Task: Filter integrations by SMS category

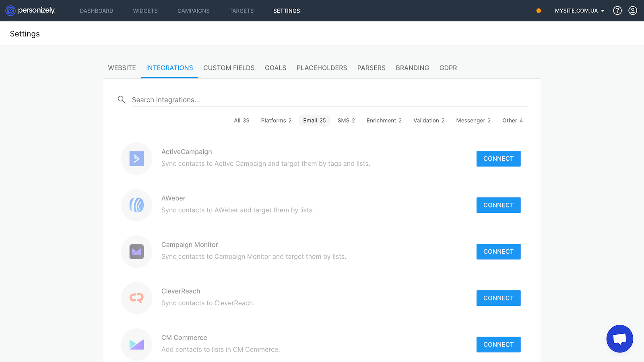Action: 346,121
